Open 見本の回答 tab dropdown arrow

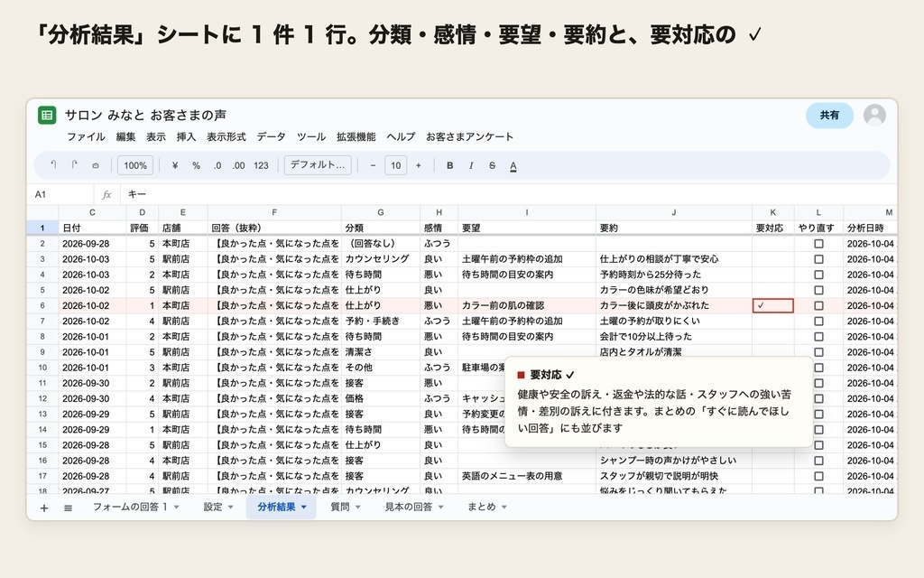point(440,508)
